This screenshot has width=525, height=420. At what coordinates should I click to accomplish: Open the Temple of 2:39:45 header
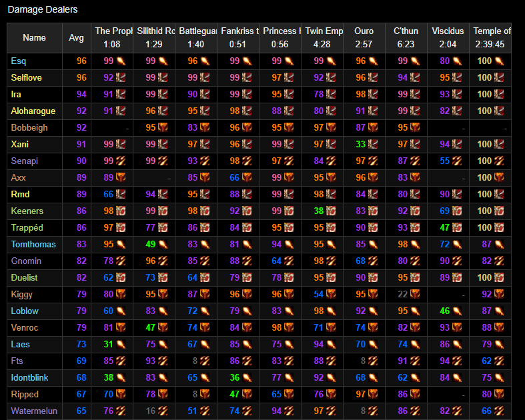490,38
